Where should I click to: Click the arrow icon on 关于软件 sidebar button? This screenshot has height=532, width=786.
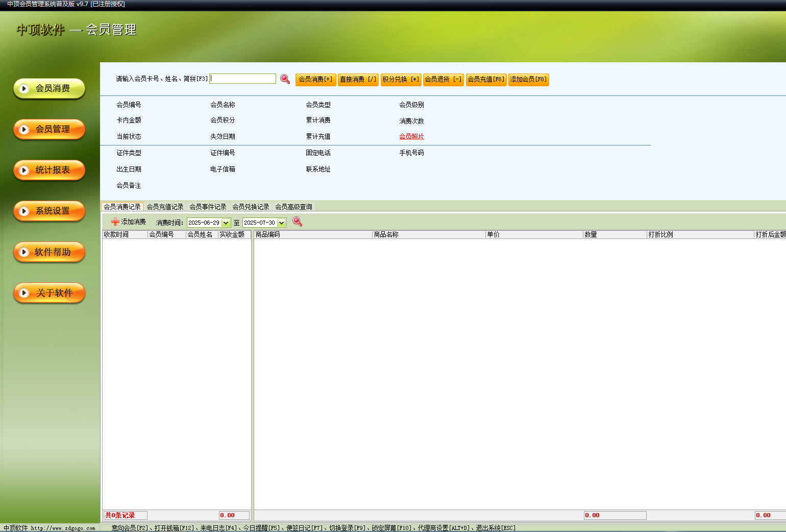coord(23,293)
